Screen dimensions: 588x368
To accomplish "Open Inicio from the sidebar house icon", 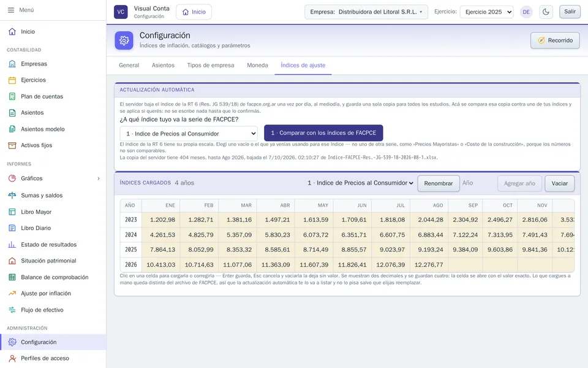I will [x=12, y=31].
